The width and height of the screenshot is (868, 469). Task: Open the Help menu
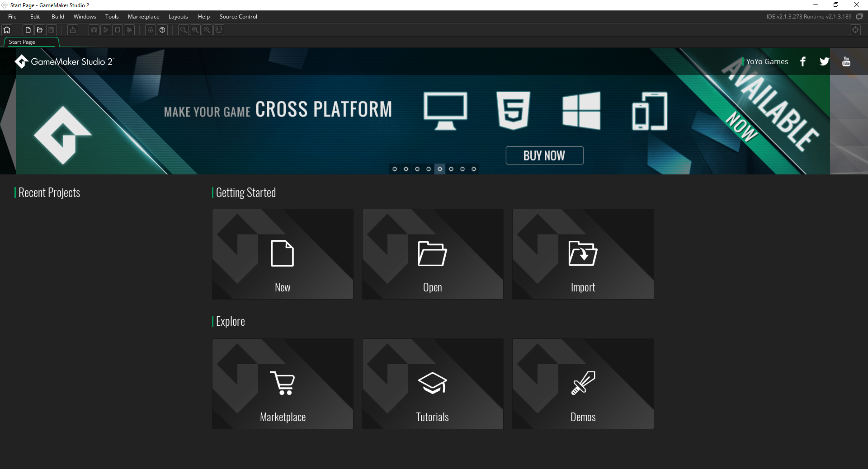coord(204,17)
